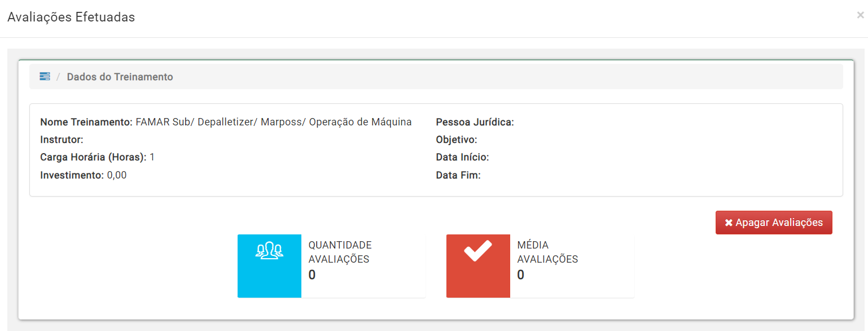Image resolution: width=868 pixels, height=331 pixels.
Task: Click the breadcrumb list icon
Action: (45, 76)
